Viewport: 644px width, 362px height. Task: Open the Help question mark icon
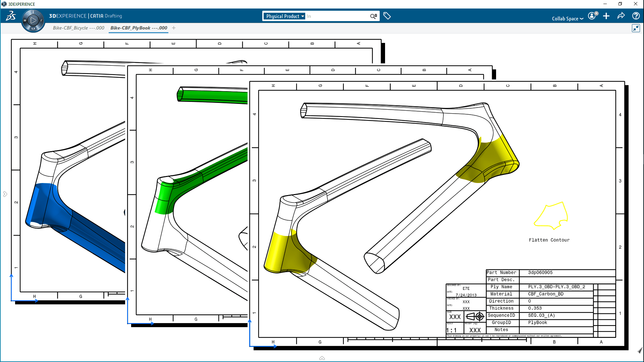click(636, 16)
